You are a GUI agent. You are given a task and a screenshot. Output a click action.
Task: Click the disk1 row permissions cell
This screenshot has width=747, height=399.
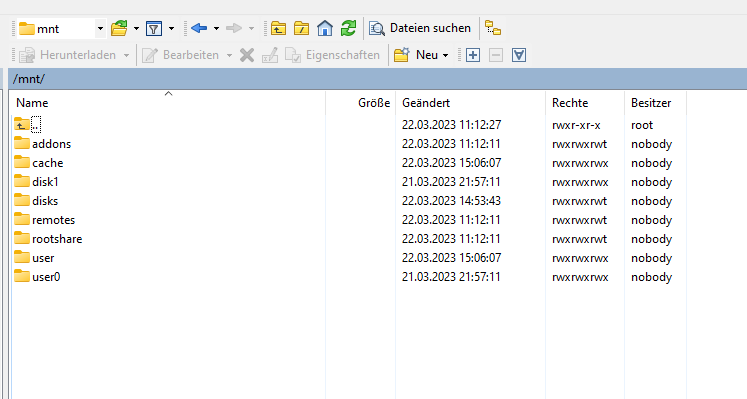coord(580,182)
